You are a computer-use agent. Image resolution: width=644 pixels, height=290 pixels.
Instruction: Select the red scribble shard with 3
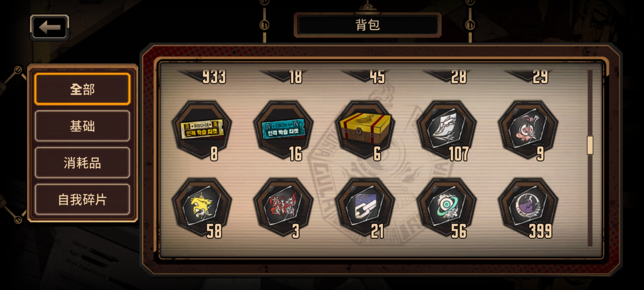283,207
